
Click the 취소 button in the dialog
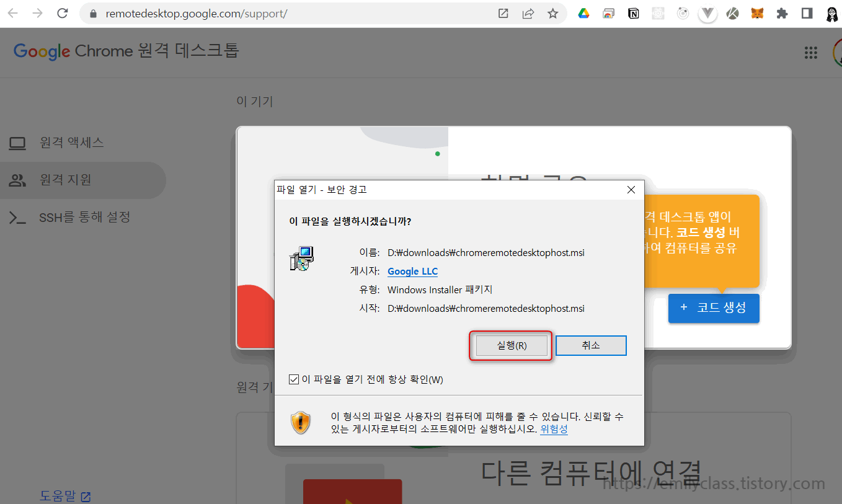pos(591,346)
